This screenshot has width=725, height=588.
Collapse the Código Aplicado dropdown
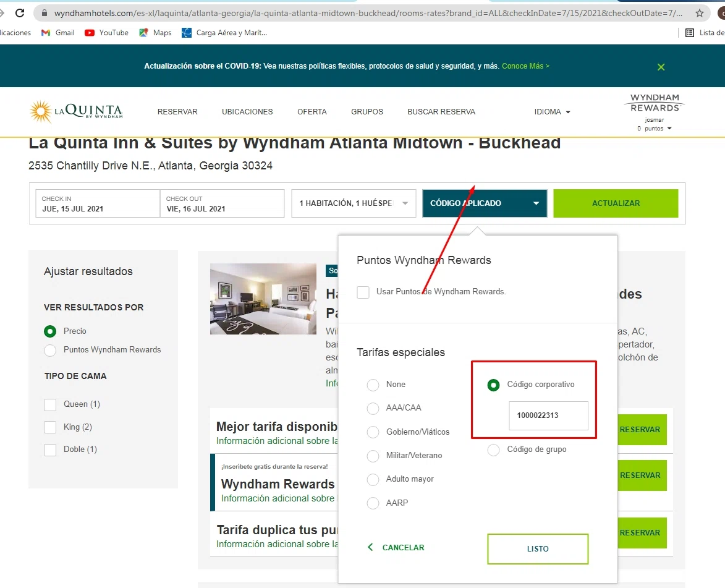point(485,203)
